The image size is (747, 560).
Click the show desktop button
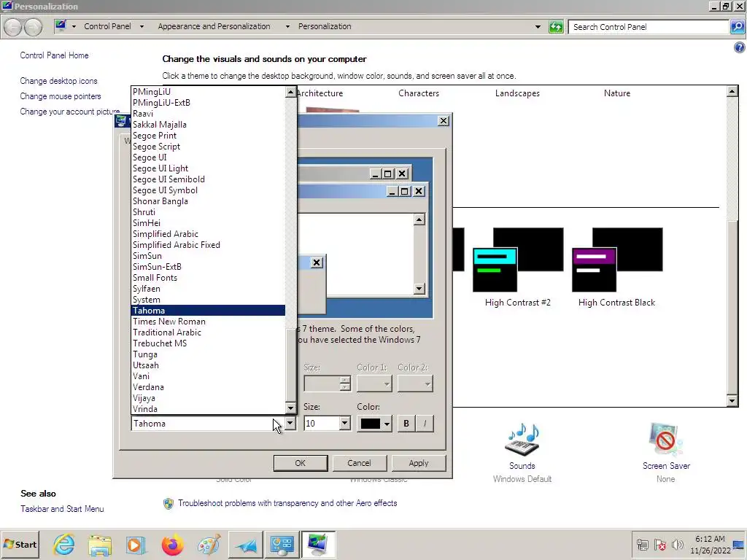[740, 544]
